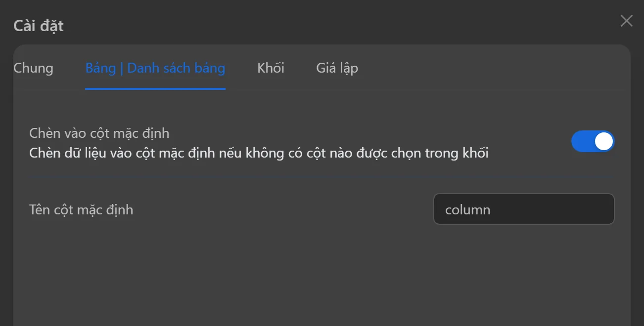
Task: Click the empty panel area below Tên cột mặc định
Action: click(x=322, y=277)
